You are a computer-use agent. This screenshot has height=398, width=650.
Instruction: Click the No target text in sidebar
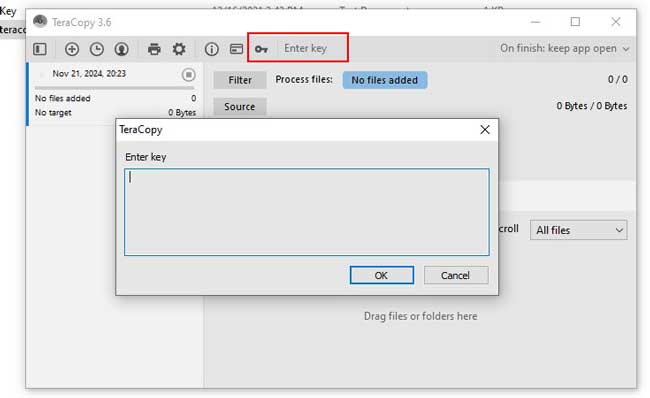[x=53, y=112]
